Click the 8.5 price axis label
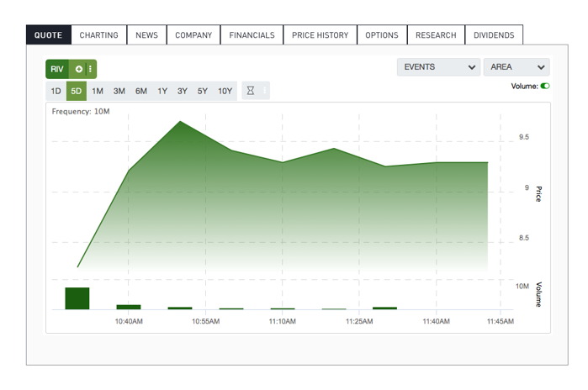 [524, 238]
